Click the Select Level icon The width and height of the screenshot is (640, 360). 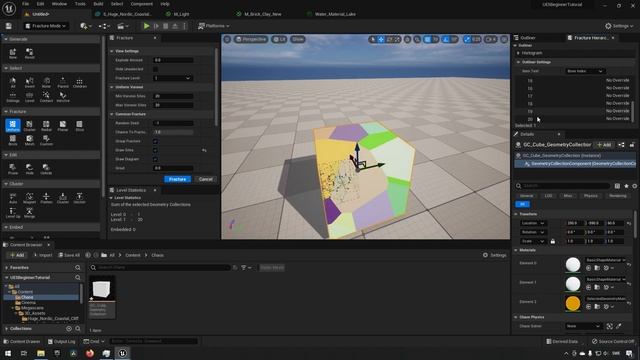[x=29, y=97]
